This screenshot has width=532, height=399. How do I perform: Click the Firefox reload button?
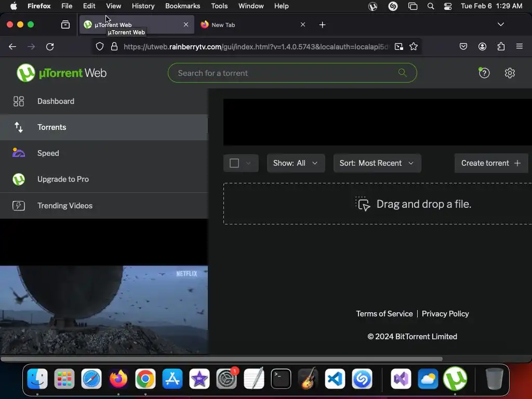[x=50, y=46]
